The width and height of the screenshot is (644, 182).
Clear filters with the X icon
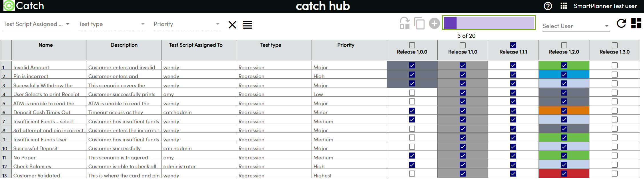[x=232, y=25]
